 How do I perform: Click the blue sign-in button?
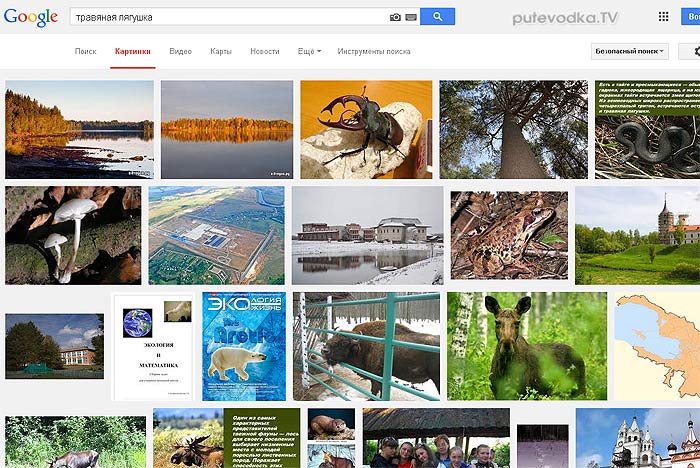pos(691,17)
